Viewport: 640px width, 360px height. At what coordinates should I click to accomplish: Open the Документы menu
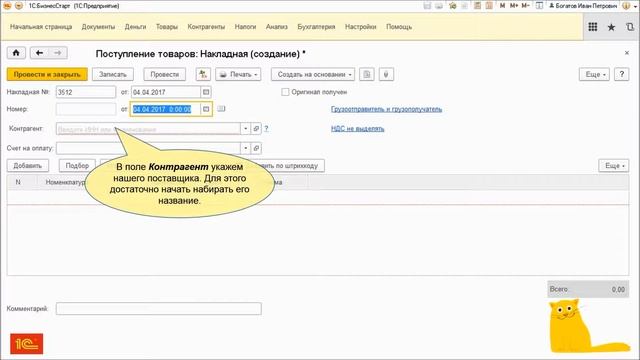point(98,27)
